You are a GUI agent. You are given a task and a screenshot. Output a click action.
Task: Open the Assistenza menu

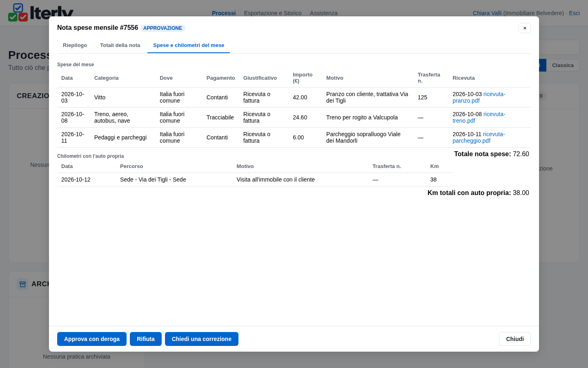[x=324, y=13]
